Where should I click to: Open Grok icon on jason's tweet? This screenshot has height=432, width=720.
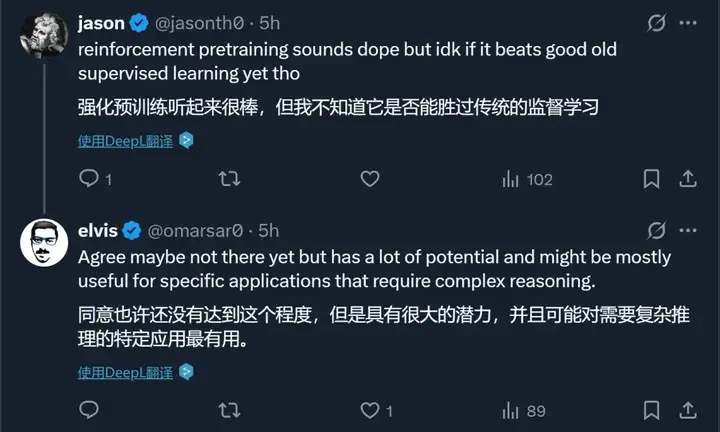tap(656, 22)
